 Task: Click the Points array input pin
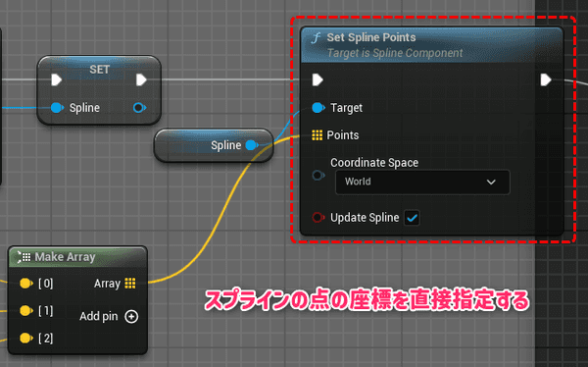pyautogui.click(x=318, y=134)
